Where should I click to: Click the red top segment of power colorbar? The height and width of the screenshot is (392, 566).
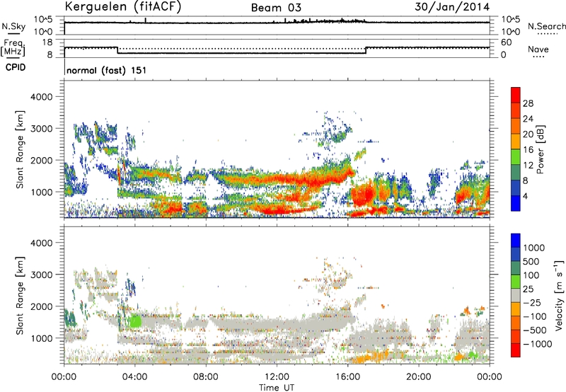point(516,95)
